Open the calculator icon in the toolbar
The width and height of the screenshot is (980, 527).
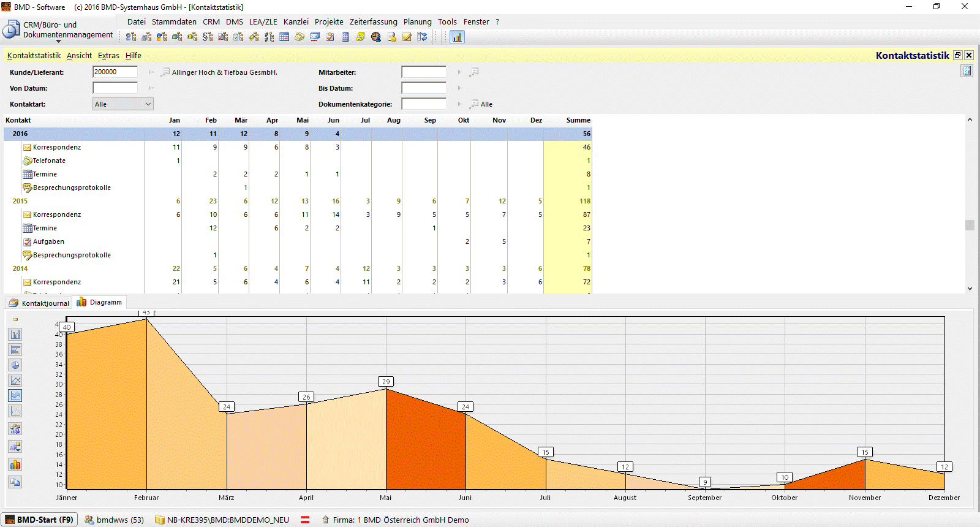pos(345,37)
